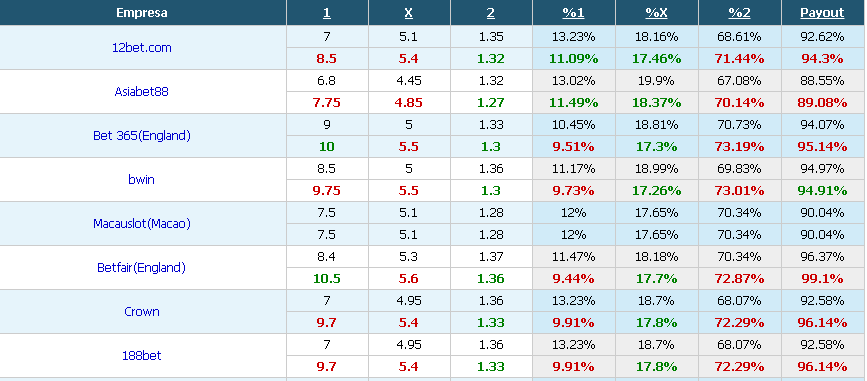Sort by the %X column header
This screenshot has height=381, width=867.
tap(656, 13)
